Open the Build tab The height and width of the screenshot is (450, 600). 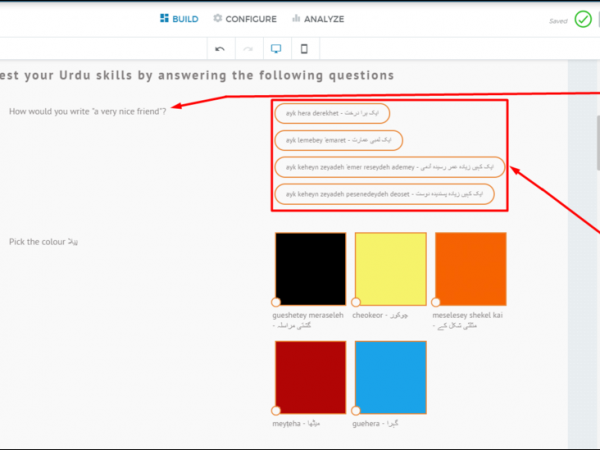click(x=179, y=18)
